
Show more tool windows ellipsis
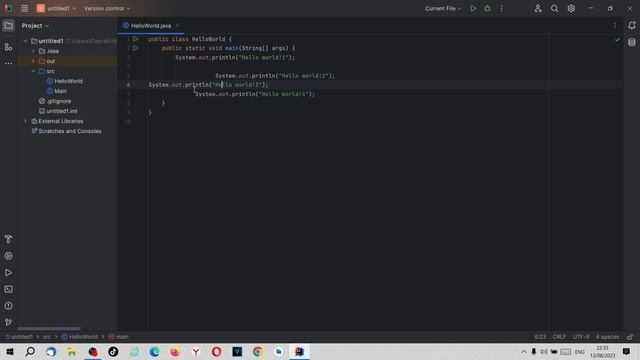coord(8,63)
